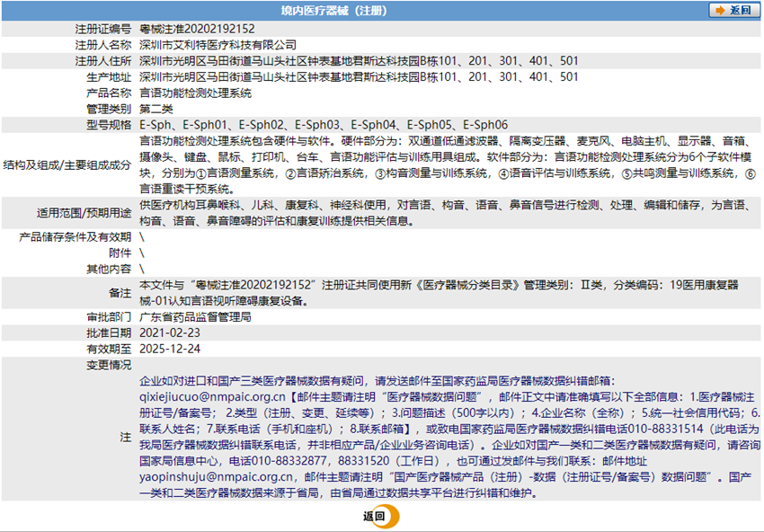Select approval date 2021-02-23
764x532 pixels.
pyautogui.click(x=170, y=332)
